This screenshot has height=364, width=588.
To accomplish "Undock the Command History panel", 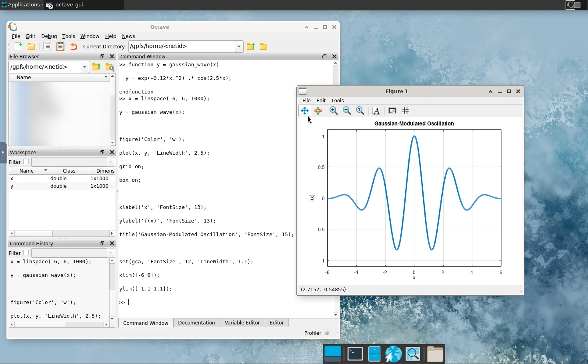I will tap(102, 243).
